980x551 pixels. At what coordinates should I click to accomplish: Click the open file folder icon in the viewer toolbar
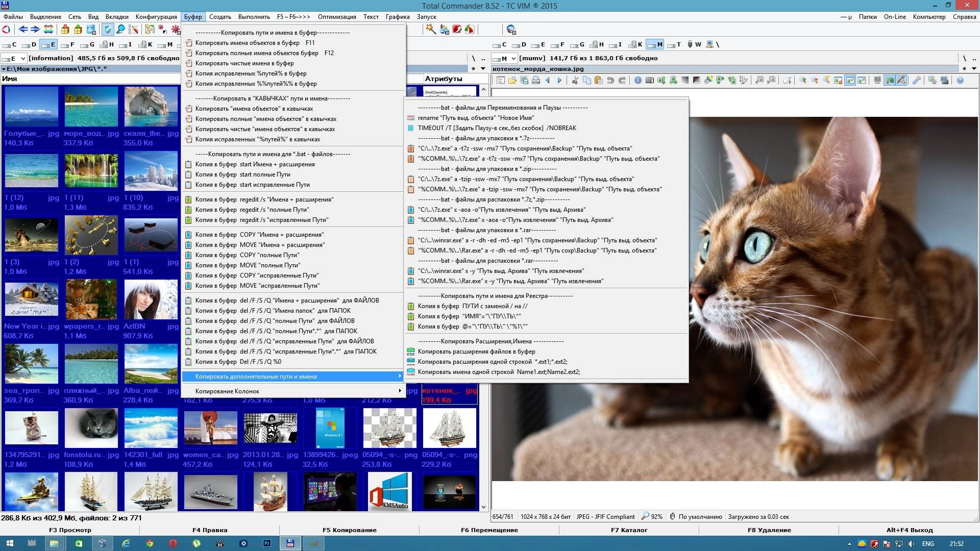tap(512, 80)
